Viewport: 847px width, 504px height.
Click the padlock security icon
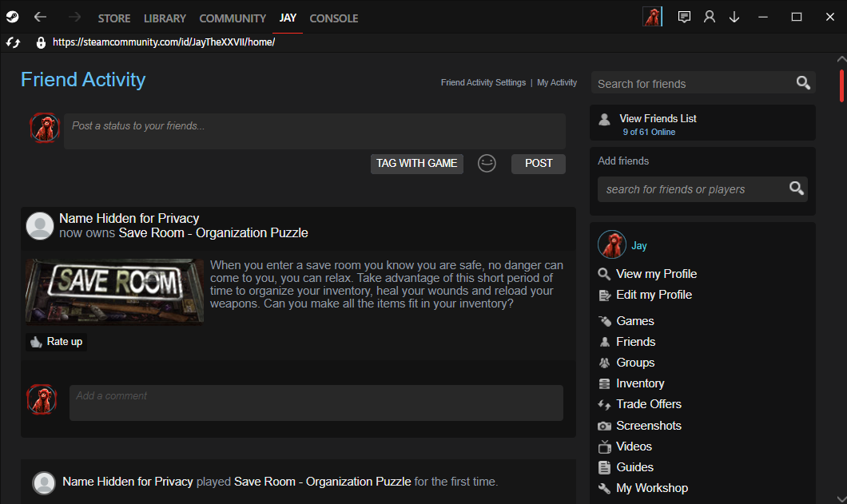[41, 42]
